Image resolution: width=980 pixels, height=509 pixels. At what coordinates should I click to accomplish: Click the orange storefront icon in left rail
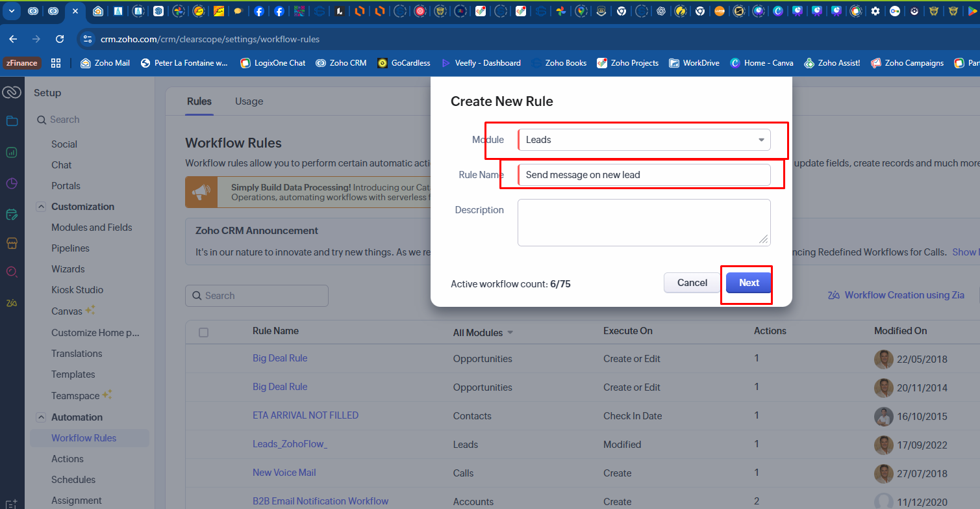coord(12,243)
